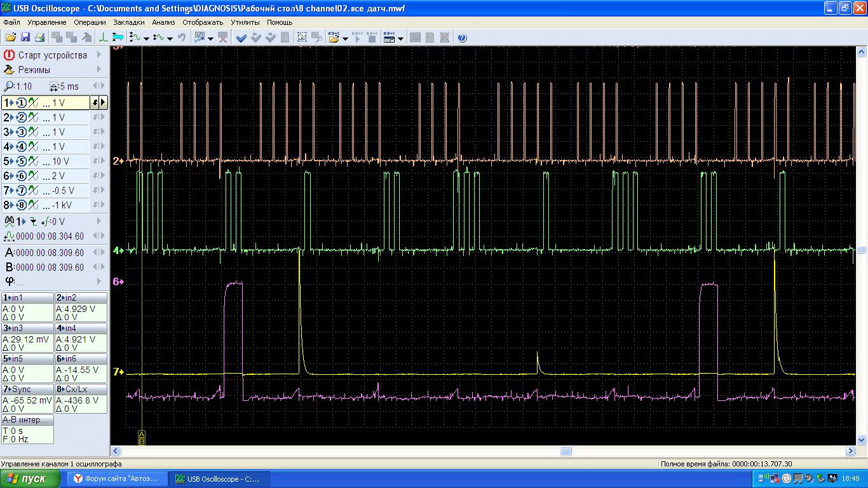This screenshot has height=488, width=868.
Task: Print the oscillogram using the printer icon
Action: [39, 37]
